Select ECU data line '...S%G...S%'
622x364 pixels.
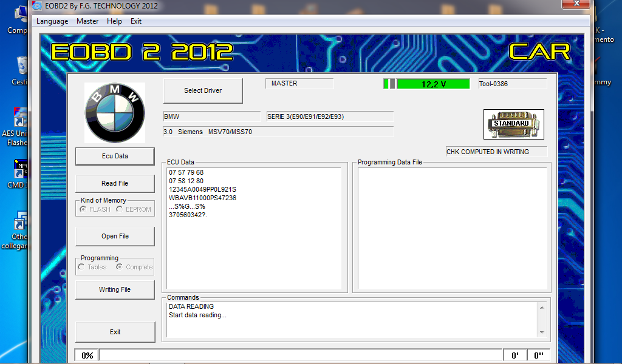pyautogui.click(x=187, y=206)
